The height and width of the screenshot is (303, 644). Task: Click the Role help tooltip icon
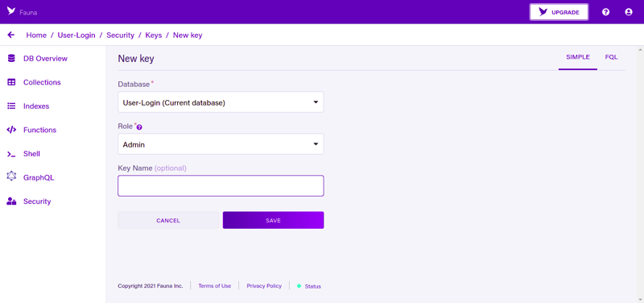(139, 127)
